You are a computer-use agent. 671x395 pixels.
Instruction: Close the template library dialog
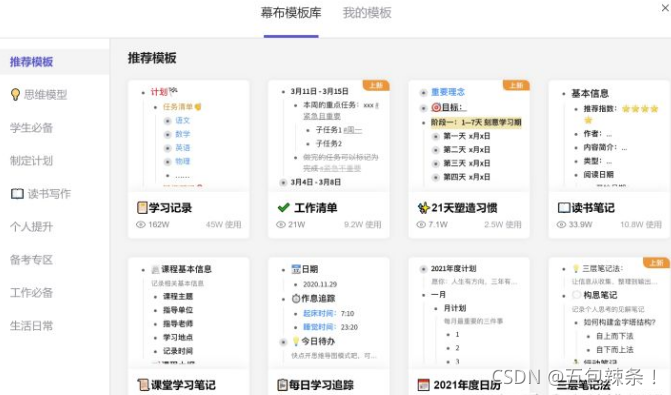(x=665, y=7)
